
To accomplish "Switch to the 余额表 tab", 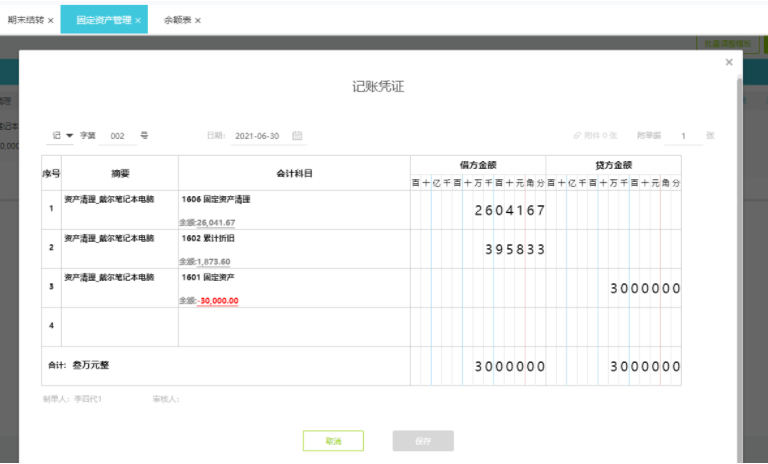I will [177, 20].
